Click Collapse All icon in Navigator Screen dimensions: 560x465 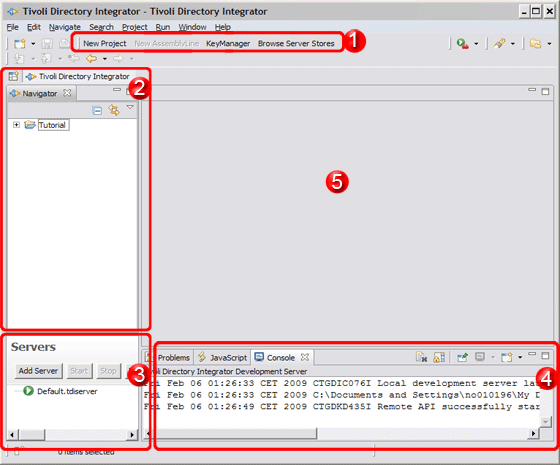[x=97, y=110]
